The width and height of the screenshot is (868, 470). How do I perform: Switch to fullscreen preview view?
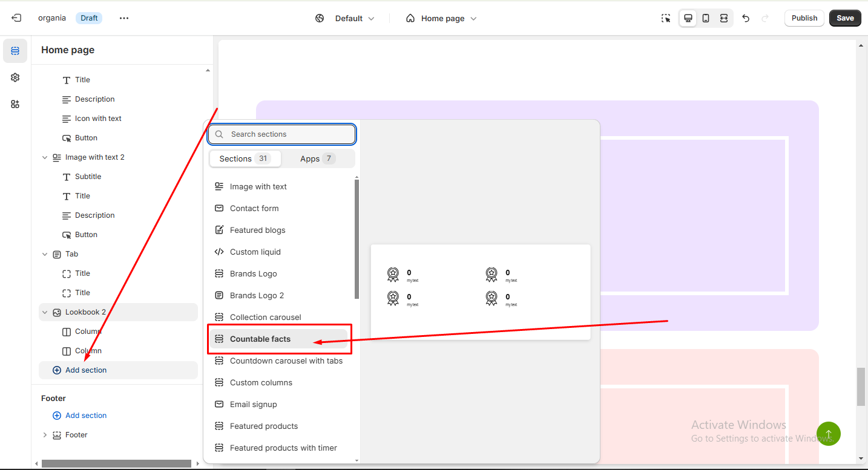coord(724,18)
